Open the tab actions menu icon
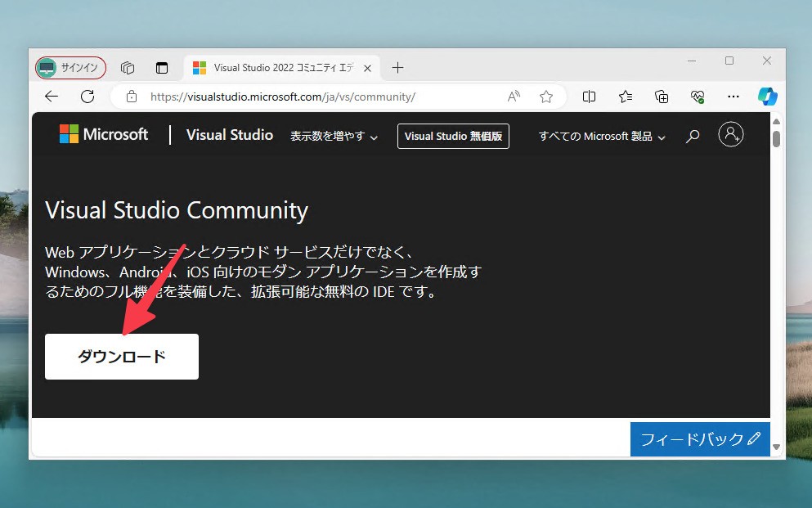This screenshot has width=812, height=508. pos(162,68)
